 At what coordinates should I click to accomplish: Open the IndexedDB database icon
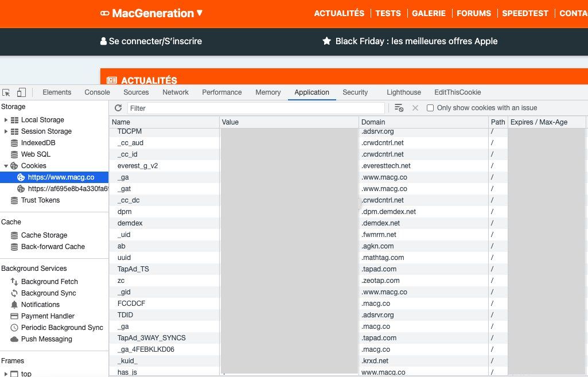click(x=14, y=143)
